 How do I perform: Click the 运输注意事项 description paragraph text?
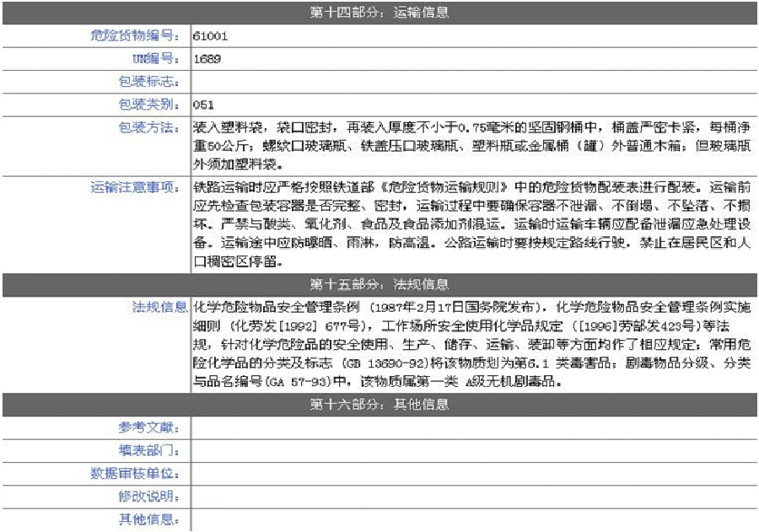[472, 225]
